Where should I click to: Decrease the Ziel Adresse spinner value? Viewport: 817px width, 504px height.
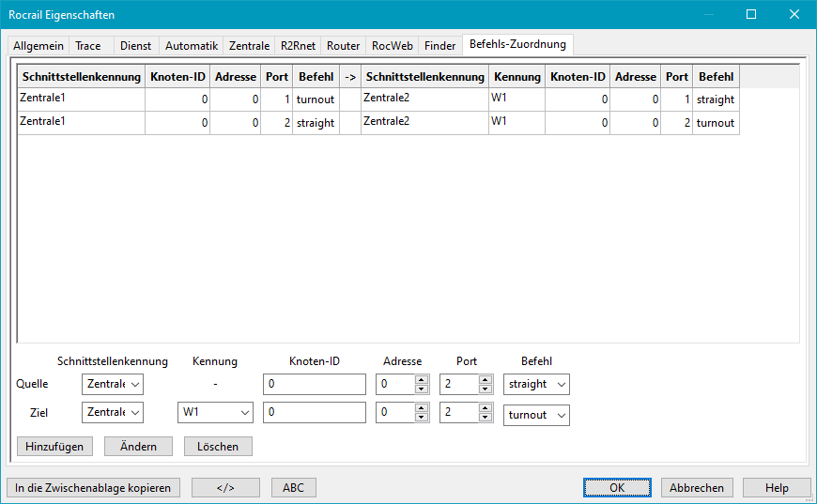point(422,418)
